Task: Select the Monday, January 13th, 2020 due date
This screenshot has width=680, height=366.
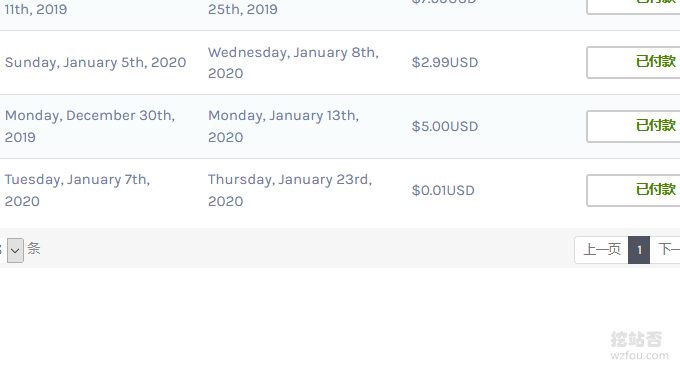Action: click(283, 126)
